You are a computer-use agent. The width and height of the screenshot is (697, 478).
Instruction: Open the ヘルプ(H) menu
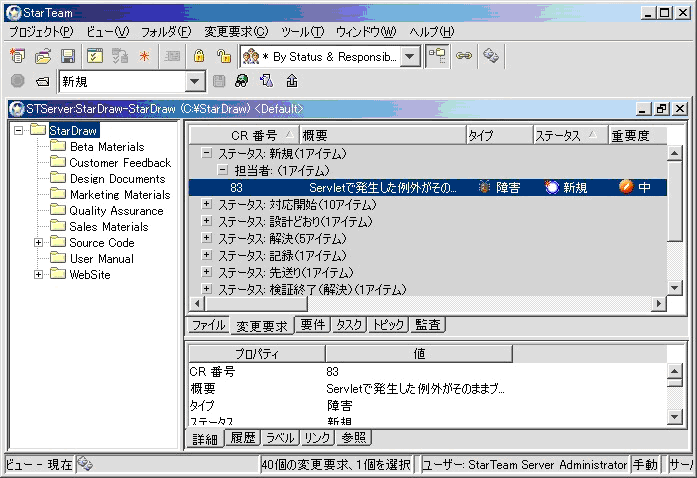(x=432, y=32)
